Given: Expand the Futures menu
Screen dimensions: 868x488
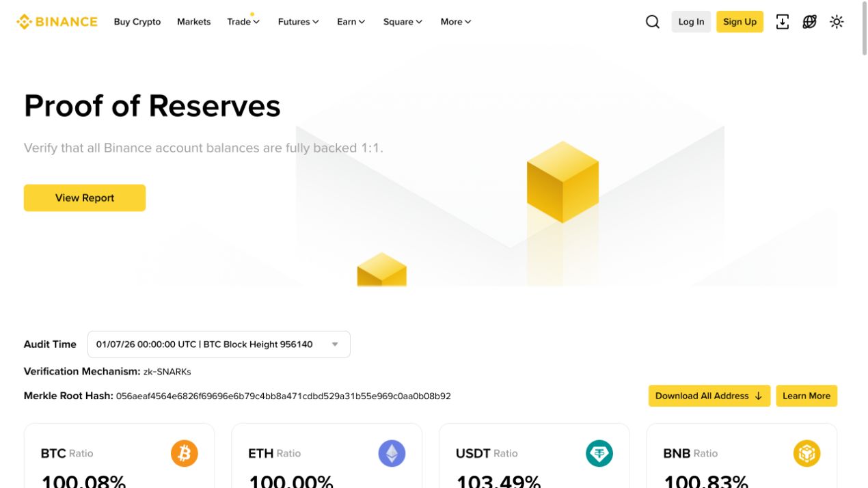Looking at the screenshot, I should [x=298, y=22].
